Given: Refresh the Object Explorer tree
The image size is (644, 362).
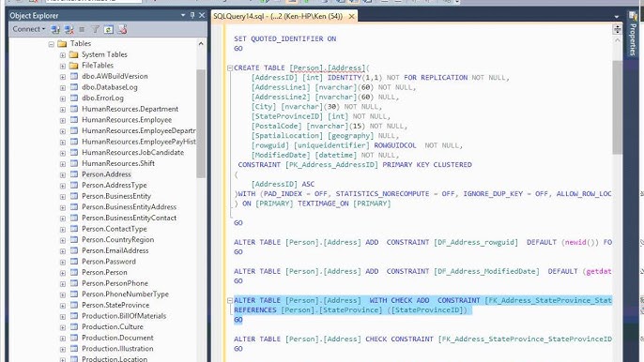Looking at the screenshot, I should 109,29.
